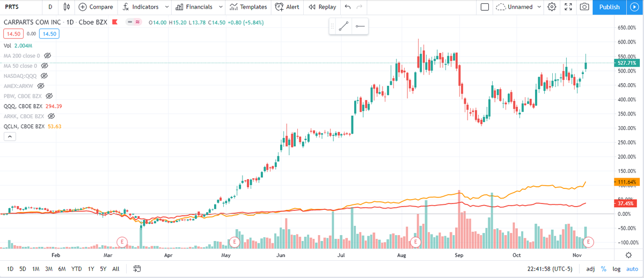Open the Unnamed layout dropdown

(x=519, y=7)
